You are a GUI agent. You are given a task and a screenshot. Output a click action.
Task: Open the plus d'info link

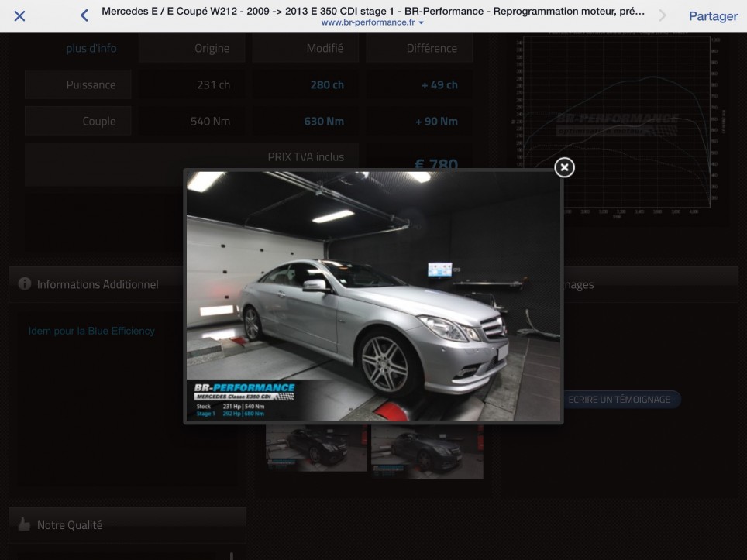click(91, 48)
